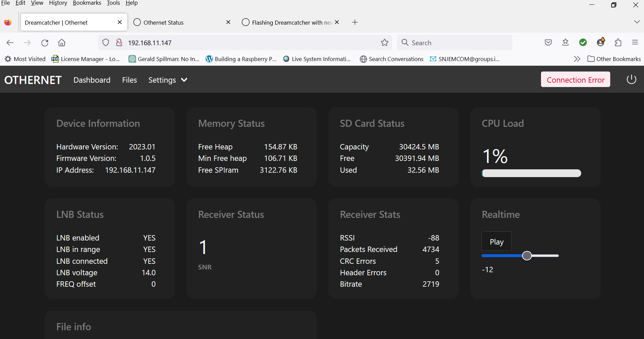644x339 pixels.
Task: Click the starred bookmarks toolbar icon
Action: pyautogui.click(x=565, y=43)
